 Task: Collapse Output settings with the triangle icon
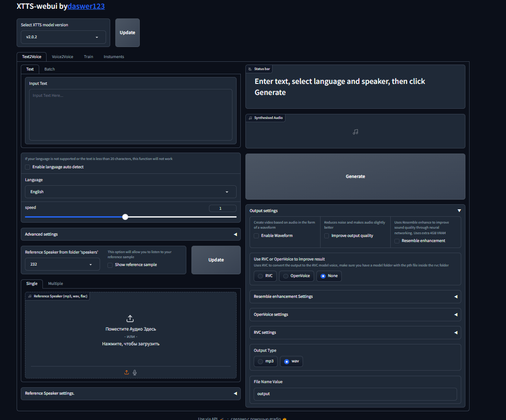(459, 211)
